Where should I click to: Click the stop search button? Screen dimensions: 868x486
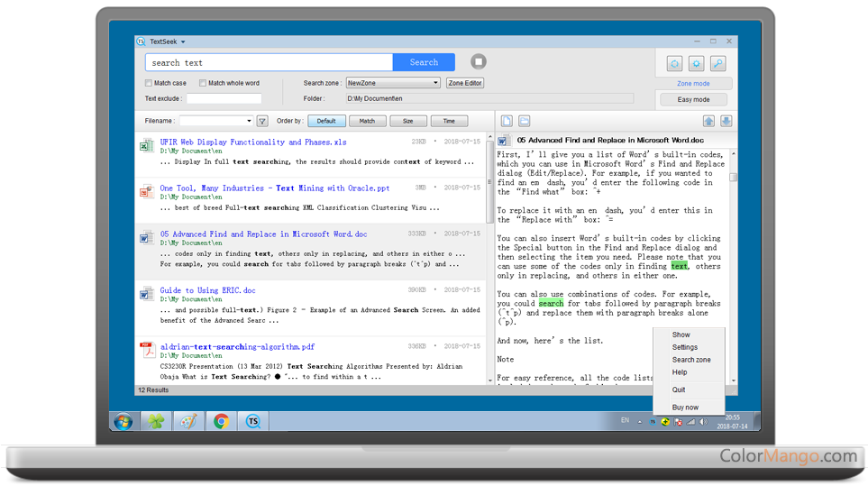point(479,62)
